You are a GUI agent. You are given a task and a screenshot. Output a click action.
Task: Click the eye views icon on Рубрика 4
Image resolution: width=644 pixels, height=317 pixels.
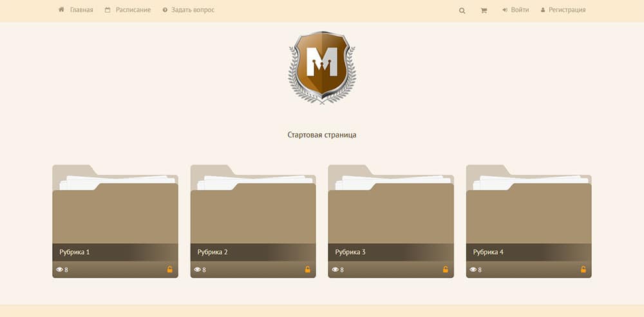(x=473, y=270)
